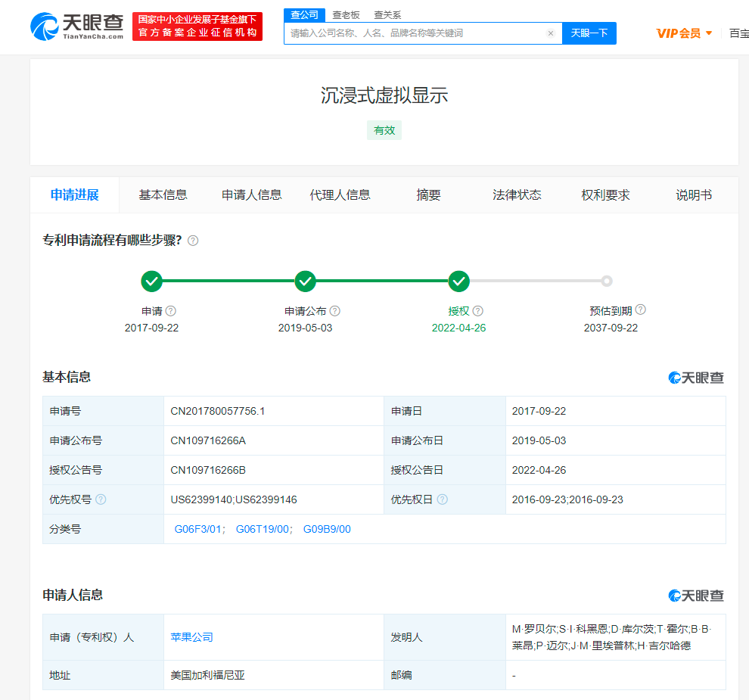Click the 百宝 menu item at top right
The height and width of the screenshot is (700, 749).
[x=739, y=33]
